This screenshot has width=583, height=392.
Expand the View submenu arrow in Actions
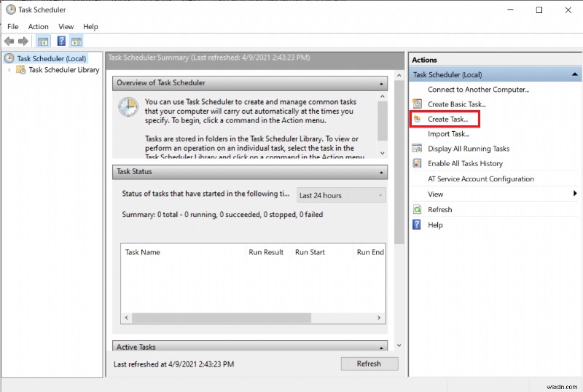click(575, 193)
